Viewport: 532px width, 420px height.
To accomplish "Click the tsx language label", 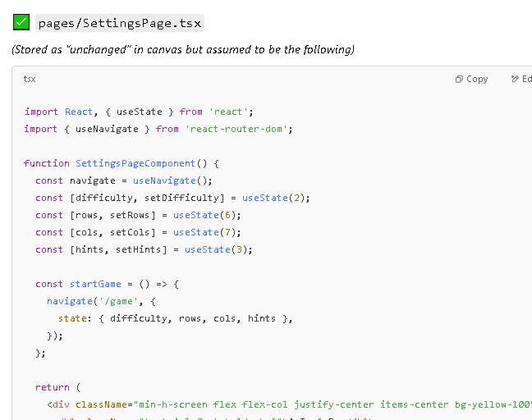I will click(x=30, y=79).
